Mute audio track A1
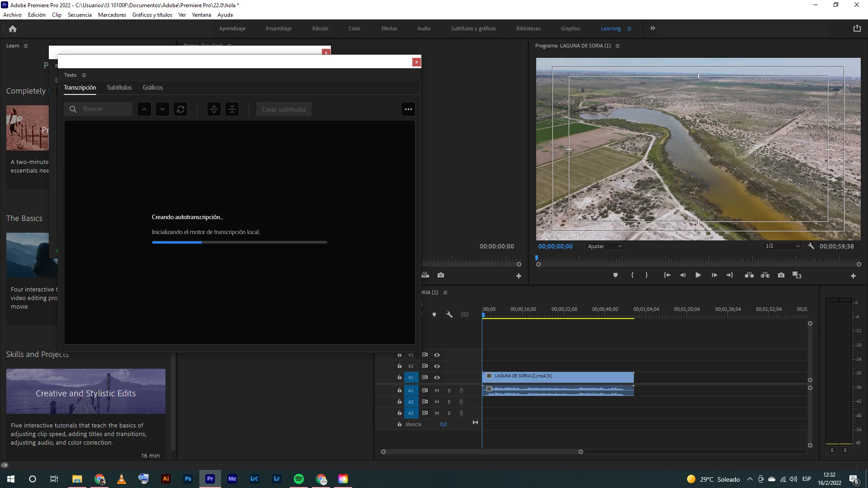This screenshot has width=868, height=488. click(437, 390)
